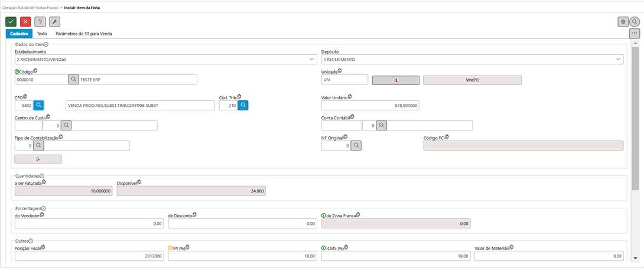Open the Depósito dropdown

click(x=618, y=60)
